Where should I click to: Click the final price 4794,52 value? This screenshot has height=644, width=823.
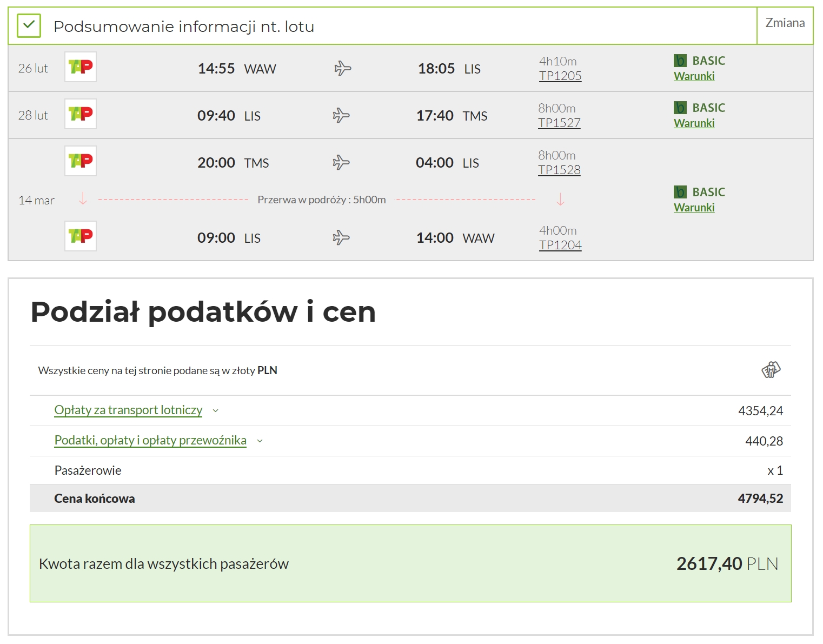pyautogui.click(x=760, y=499)
